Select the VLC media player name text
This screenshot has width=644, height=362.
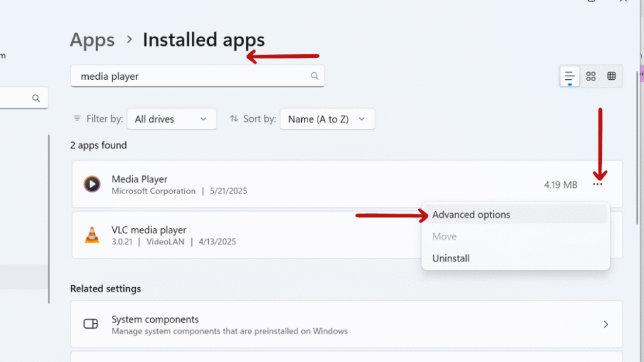click(x=148, y=230)
